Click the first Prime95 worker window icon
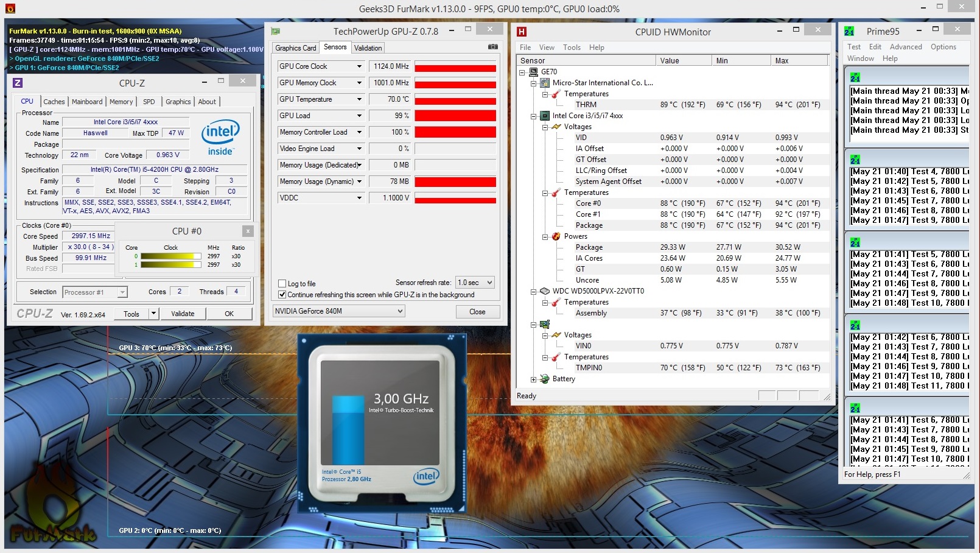The width and height of the screenshot is (980, 553). pos(855,77)
